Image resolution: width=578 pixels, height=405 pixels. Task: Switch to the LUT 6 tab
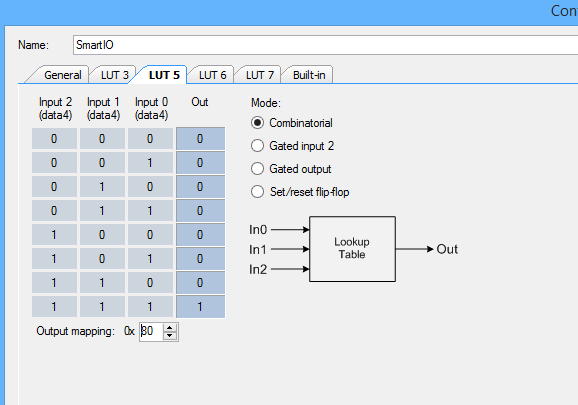[x=212, y=75]
